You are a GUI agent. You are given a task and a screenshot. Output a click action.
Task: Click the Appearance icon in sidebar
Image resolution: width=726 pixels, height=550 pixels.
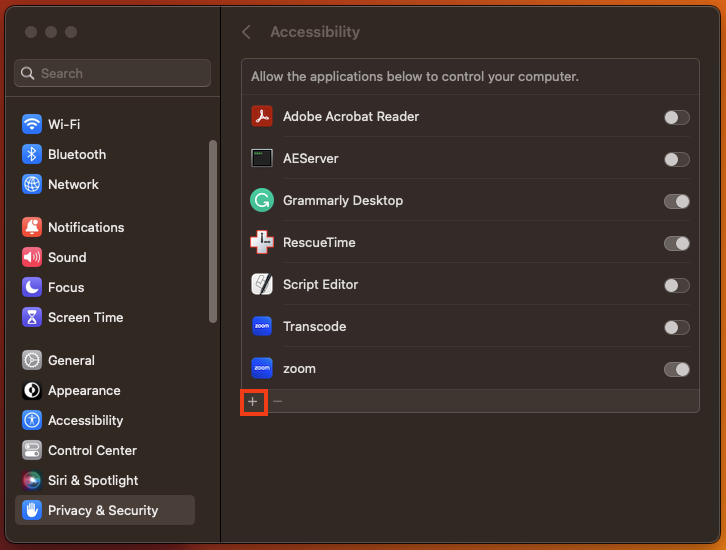coord(31,390)
